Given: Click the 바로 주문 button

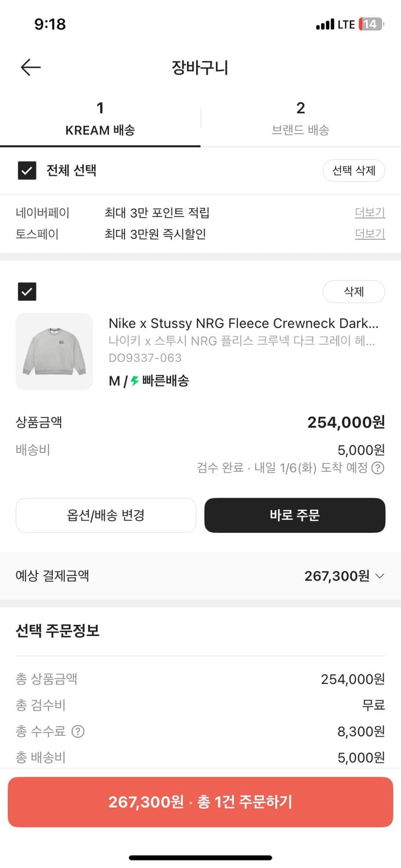Looking at the screenshot, I should click(x=295, y=515).
